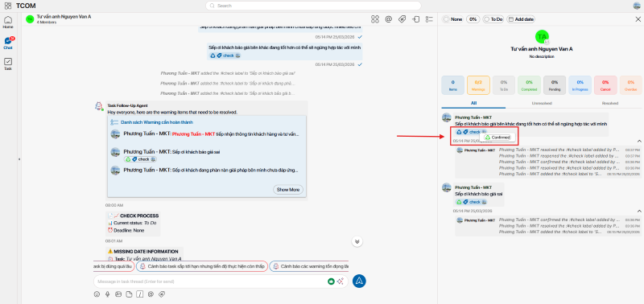The height and width of the screenshot is (304, 644).
Task: Click the user avatar at top right
Action: (x=637, y=6)
